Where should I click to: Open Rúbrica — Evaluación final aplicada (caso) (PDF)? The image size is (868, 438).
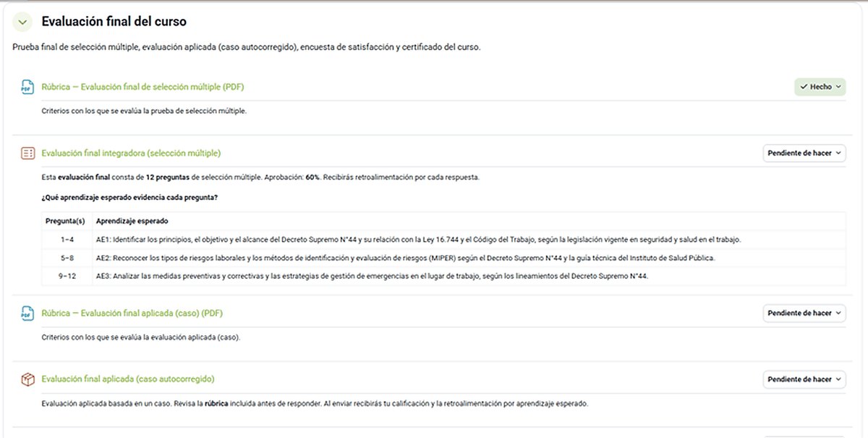click(x=132, y=313)
